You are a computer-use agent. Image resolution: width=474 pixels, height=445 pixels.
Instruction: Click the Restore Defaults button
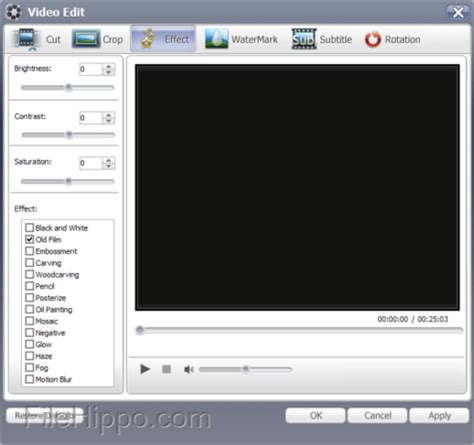point(44,416)
